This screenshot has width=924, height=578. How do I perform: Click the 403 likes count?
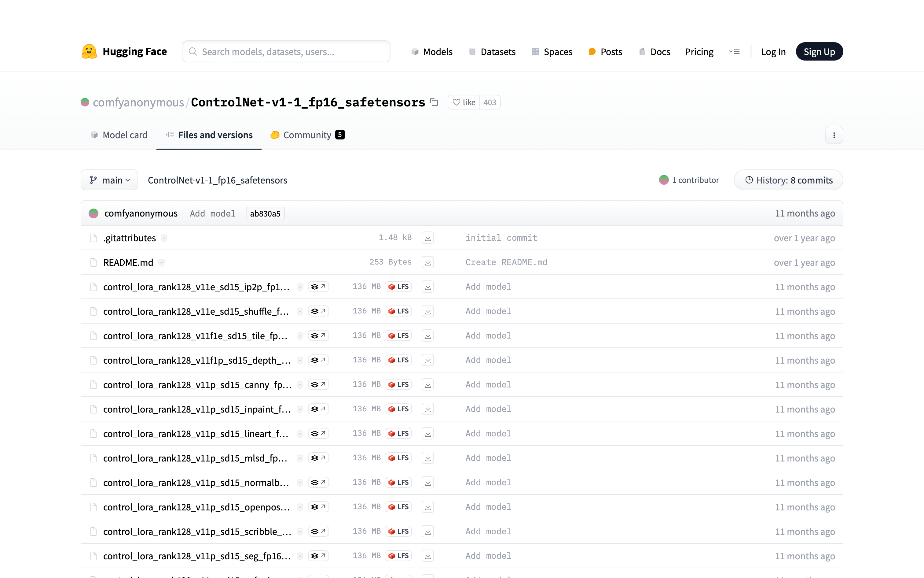[x=490, y=102]
